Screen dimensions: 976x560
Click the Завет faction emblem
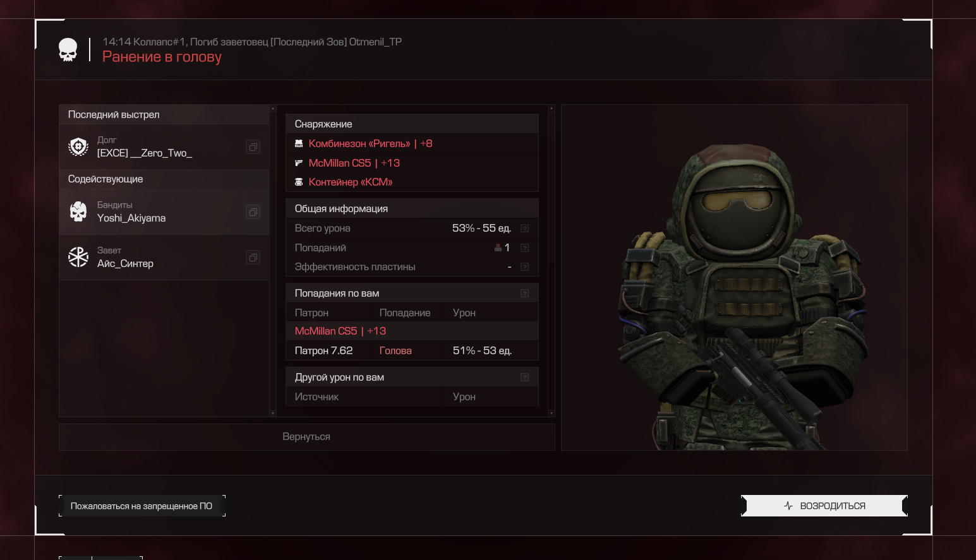click(78, 258)
